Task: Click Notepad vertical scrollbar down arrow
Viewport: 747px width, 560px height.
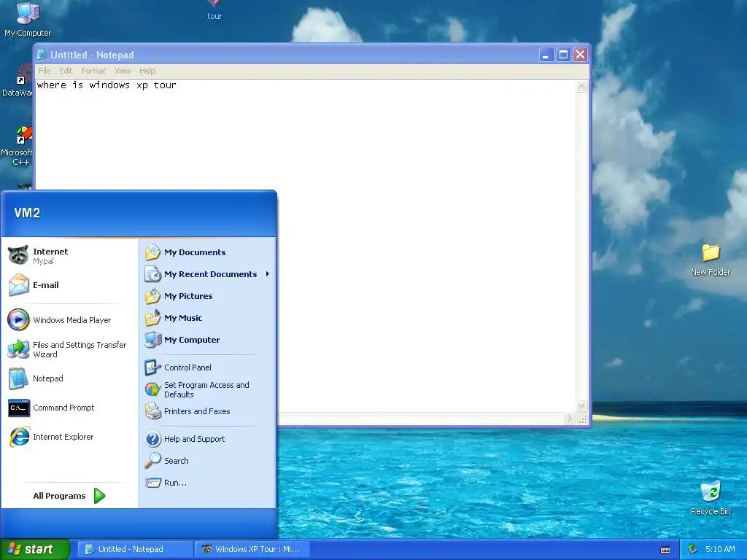Action: pyautogui.click(x=581, y=406)
